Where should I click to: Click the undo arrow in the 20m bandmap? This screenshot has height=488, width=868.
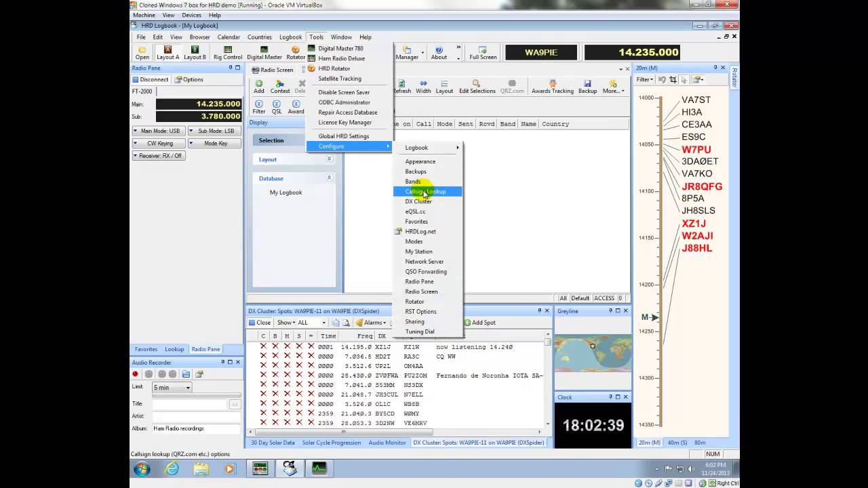(662, 79)
